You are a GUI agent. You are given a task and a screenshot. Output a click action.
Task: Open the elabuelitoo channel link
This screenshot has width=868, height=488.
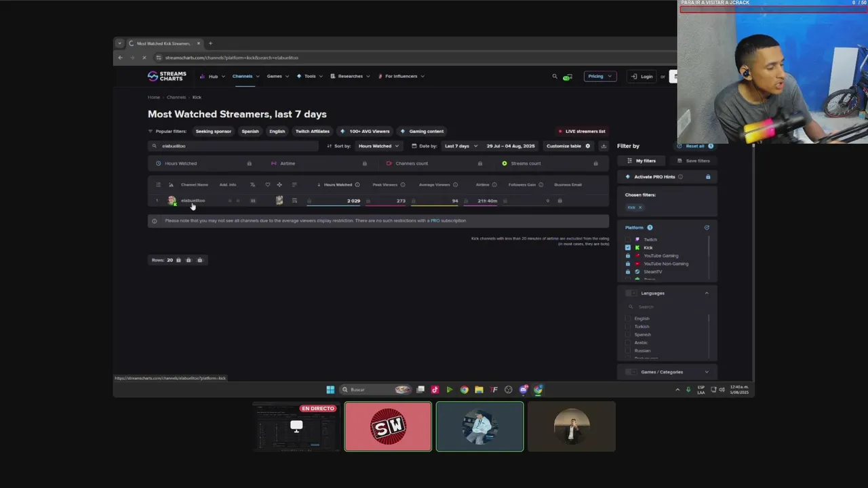193,201
